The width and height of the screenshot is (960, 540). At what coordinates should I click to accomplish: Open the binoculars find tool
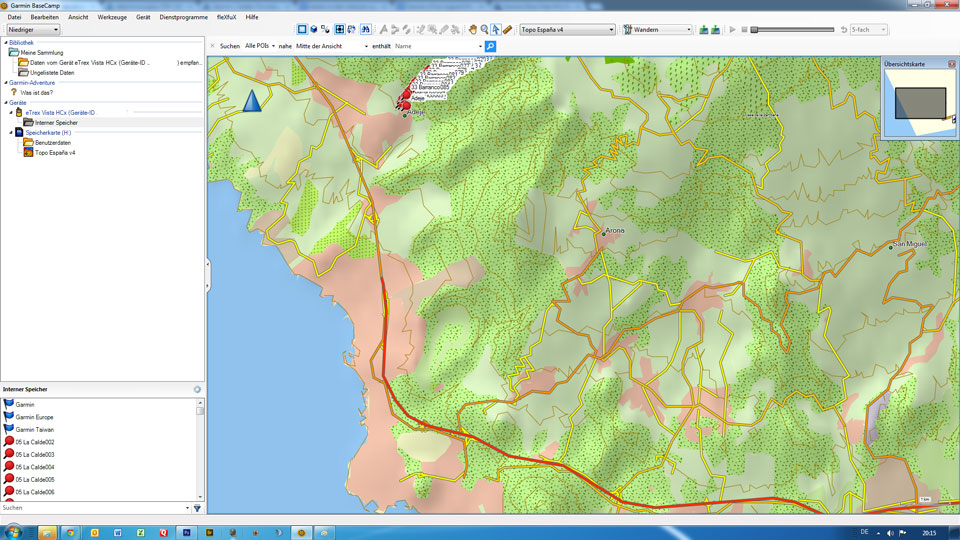click(366, 29)
